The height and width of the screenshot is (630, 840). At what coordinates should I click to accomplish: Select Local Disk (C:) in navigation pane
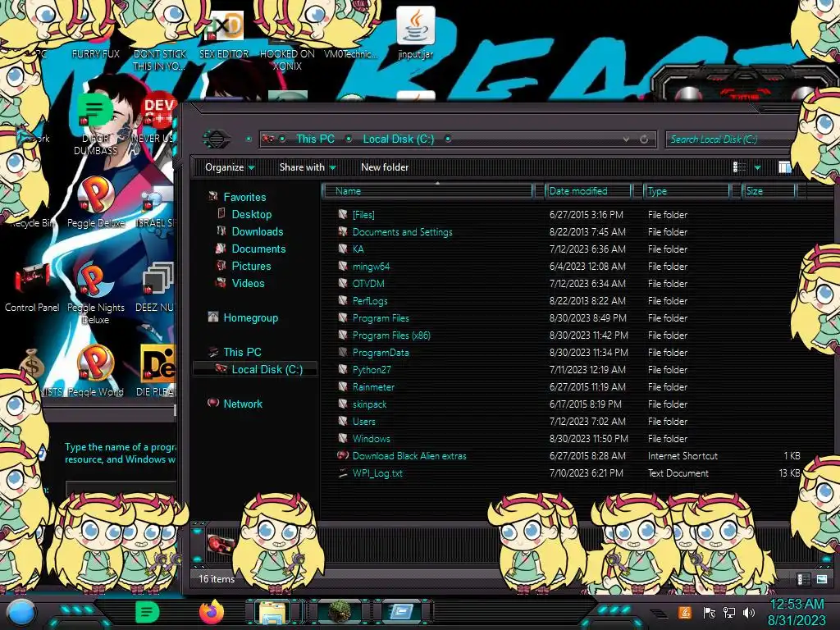[x=267, y=369]
